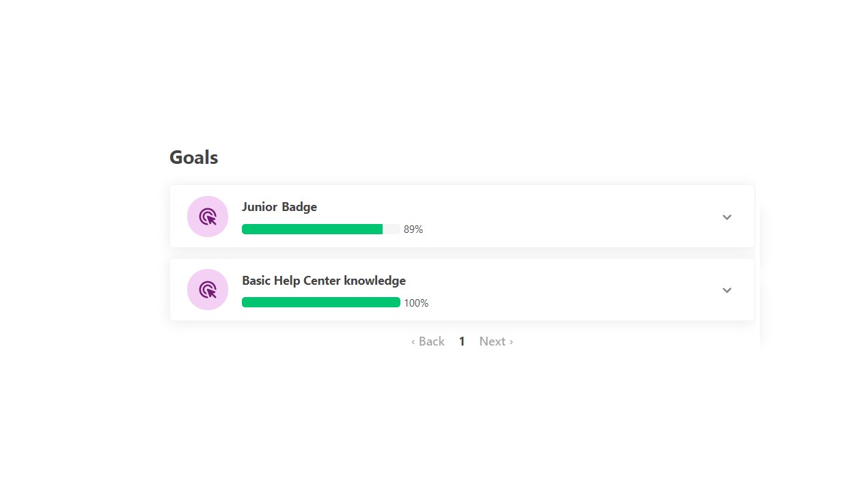The width and height of the screenshot is (865, 504).
Task: Click the right angle arrow beside Next
Action: [511, 342]
